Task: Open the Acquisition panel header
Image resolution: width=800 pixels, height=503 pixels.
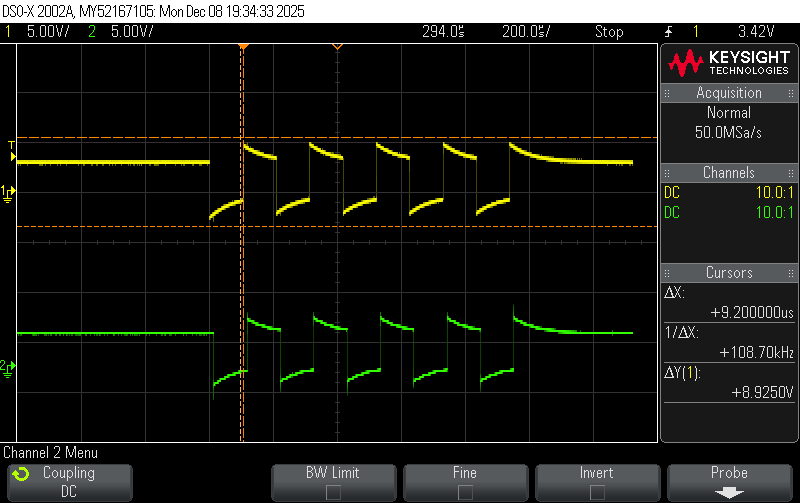Action: click(x=729, y=93)
